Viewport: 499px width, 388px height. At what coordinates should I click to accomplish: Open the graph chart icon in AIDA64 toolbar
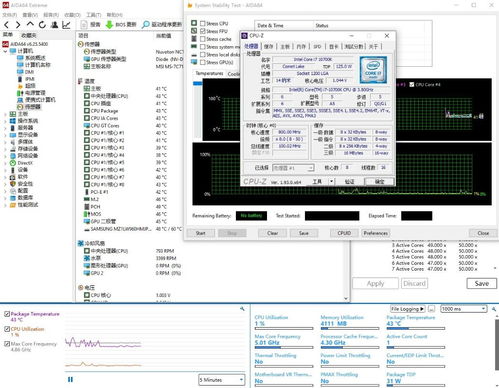click(x=66, y=25)
